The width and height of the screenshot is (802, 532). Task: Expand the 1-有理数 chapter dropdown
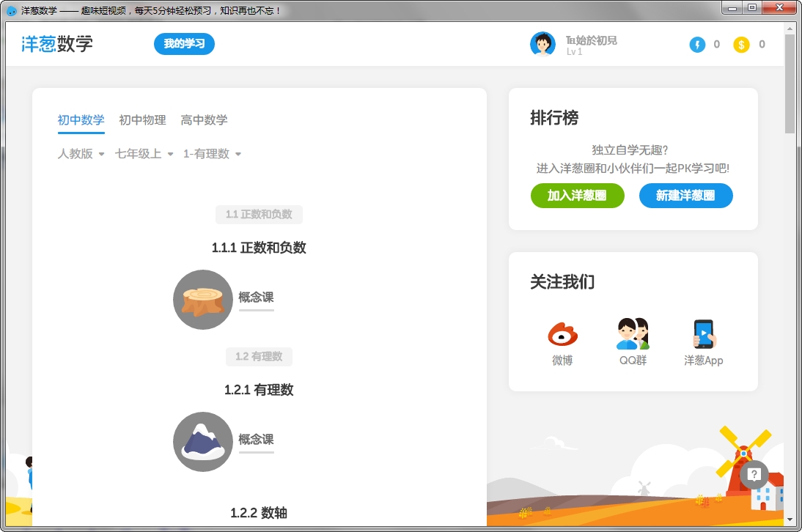pos(212,154)
